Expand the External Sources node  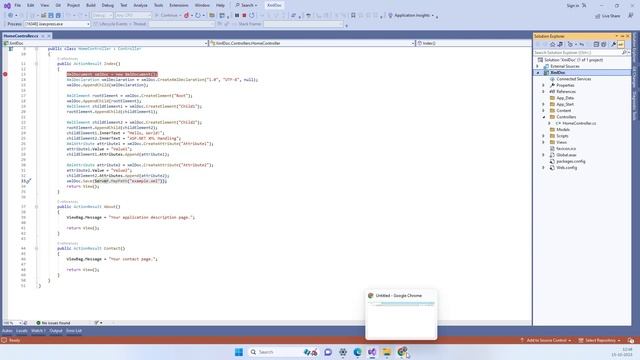538,66
